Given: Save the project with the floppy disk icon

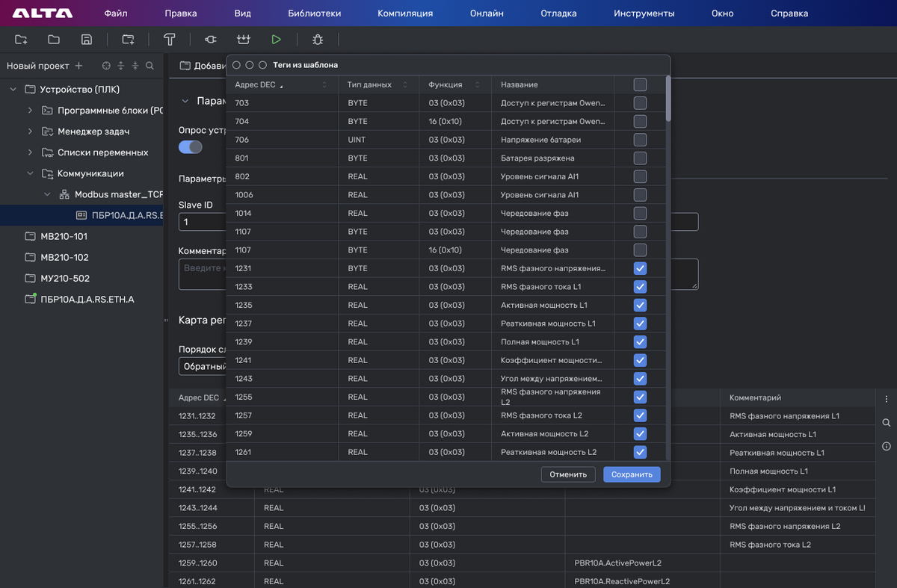Looking at the screenshot, I should coord(87,40).
